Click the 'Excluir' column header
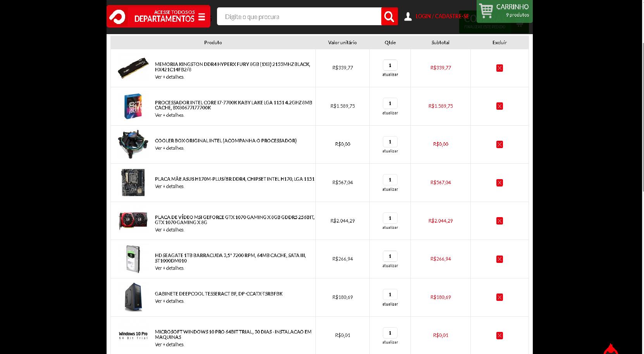This screenshot has width=644, height=354. (499, 43)
